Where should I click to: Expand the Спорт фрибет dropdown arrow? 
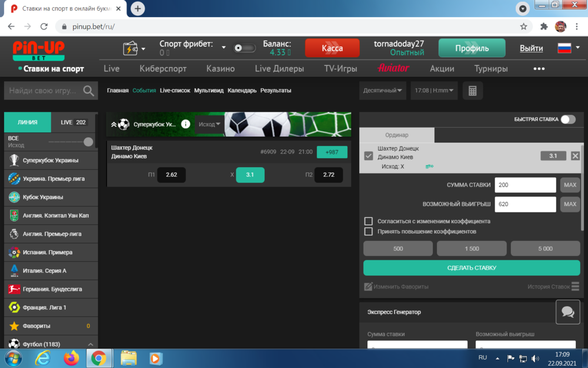click(x=223, y=47)
